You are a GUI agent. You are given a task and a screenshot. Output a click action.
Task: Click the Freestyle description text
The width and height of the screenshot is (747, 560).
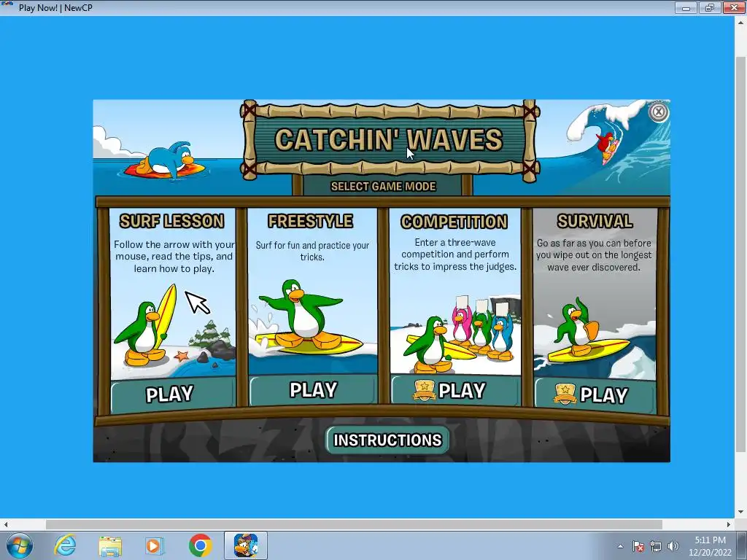[x=312, y=251]
